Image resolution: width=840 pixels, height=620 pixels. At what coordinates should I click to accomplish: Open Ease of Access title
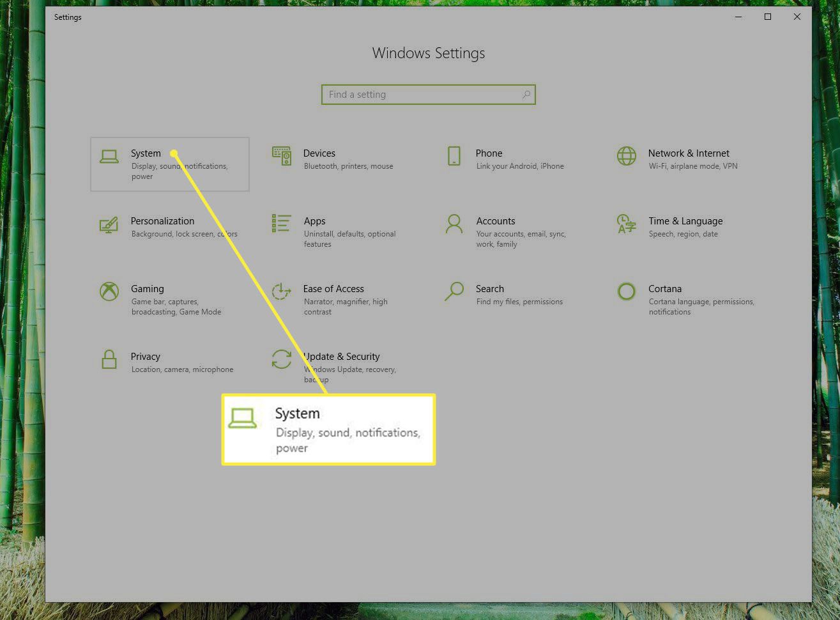coord(333,289)
